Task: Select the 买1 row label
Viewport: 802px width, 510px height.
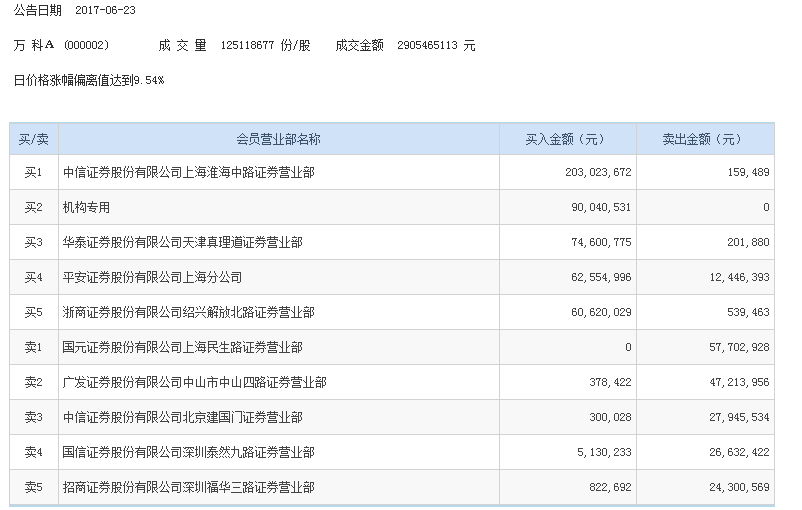Action: tap(34, 172)
